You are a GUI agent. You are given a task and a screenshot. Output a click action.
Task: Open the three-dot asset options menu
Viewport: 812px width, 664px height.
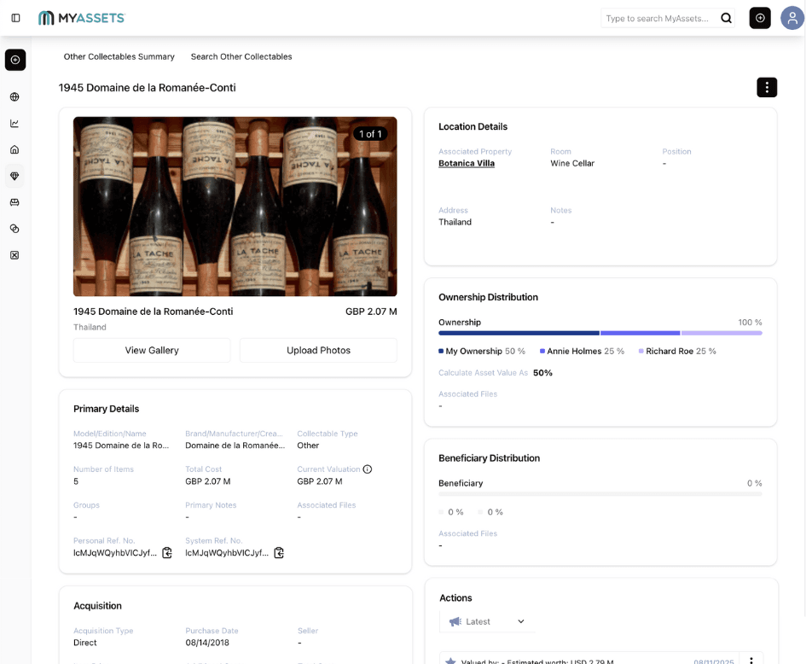pos(766,87)
